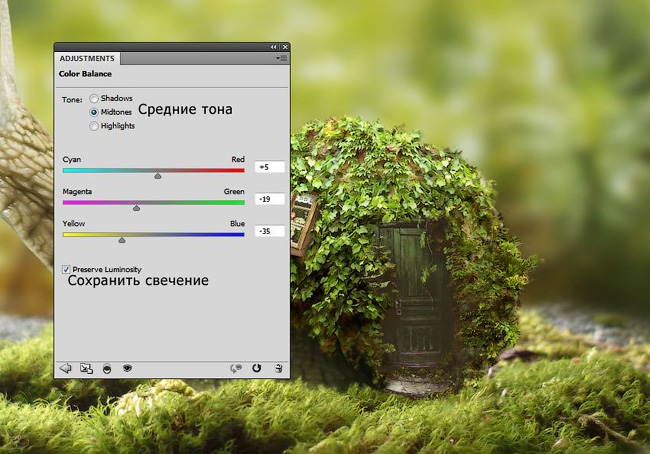Click the view previous state icon
This screenshot has height=454, width=650.
(236, 368)
